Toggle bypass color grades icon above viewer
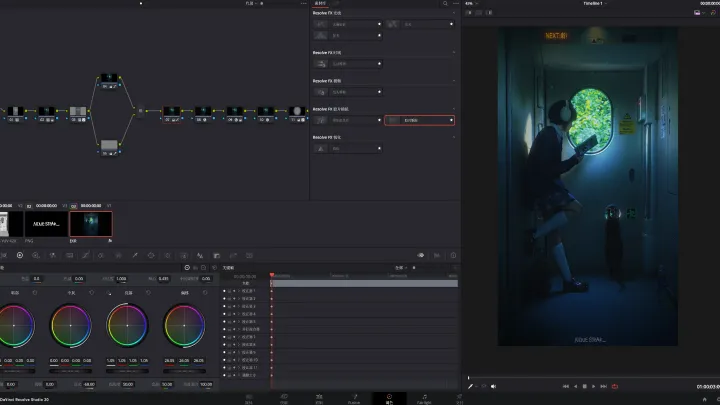 (x=713, y=13)
